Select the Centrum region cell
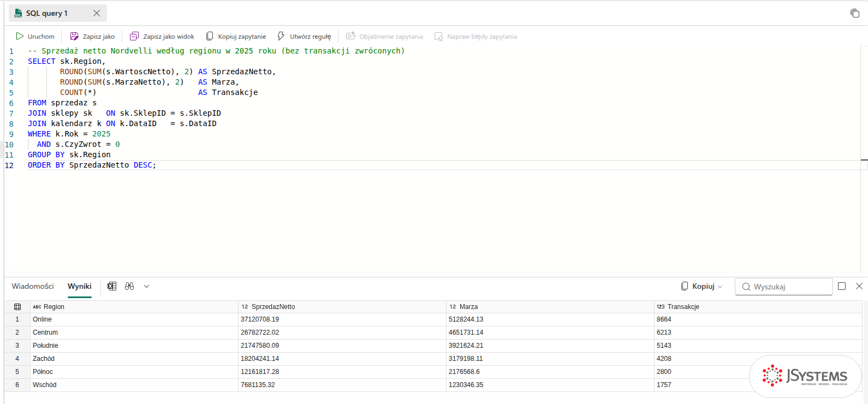Image resolution: width=868 pixels, height=404 pixels. click(x=134, y=332)
